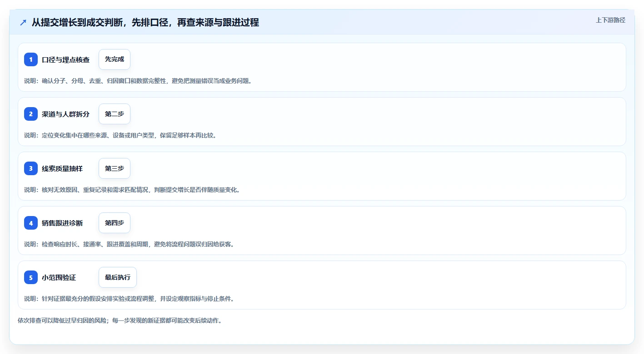644x354 pixels.
Task: Click the footer note 依次排查可以降低过早归因的风险
Action: click(x=120, y=320)
